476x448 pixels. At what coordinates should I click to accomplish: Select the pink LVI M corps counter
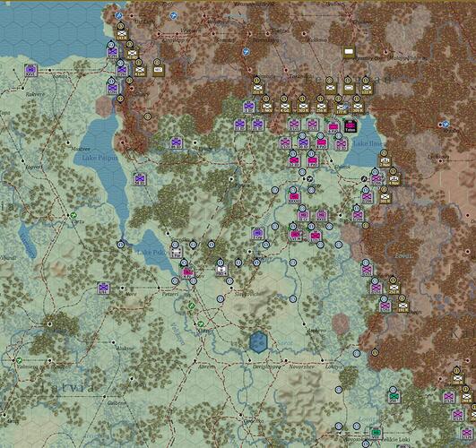pyautogui.click(x=295, y=235)
